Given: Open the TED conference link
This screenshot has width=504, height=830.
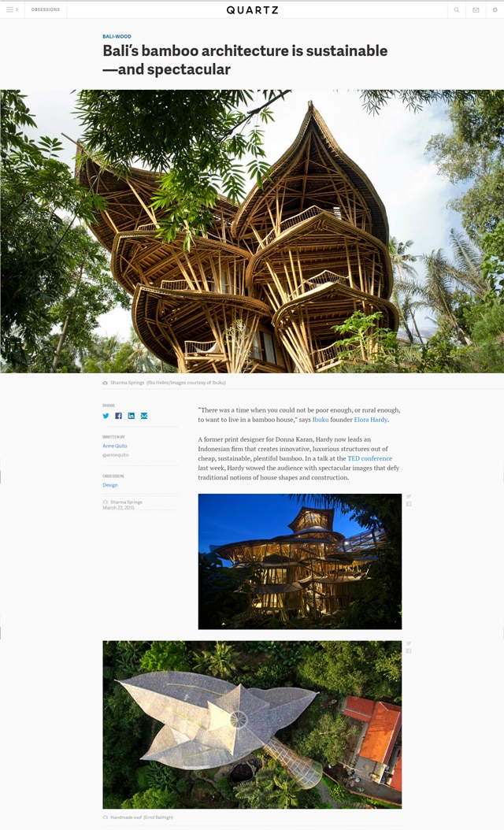Looking at the screenshot, I should click(369, 458).
